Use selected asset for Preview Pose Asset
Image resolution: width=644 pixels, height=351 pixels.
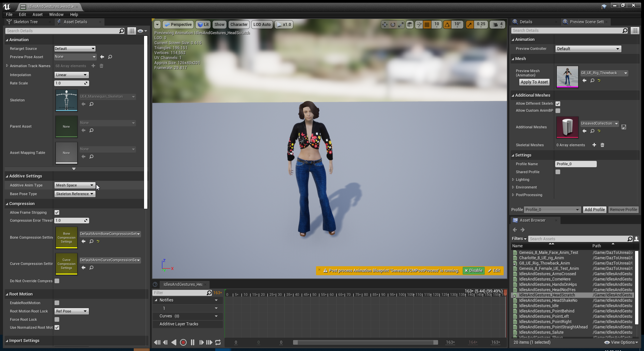coord(102,57)
